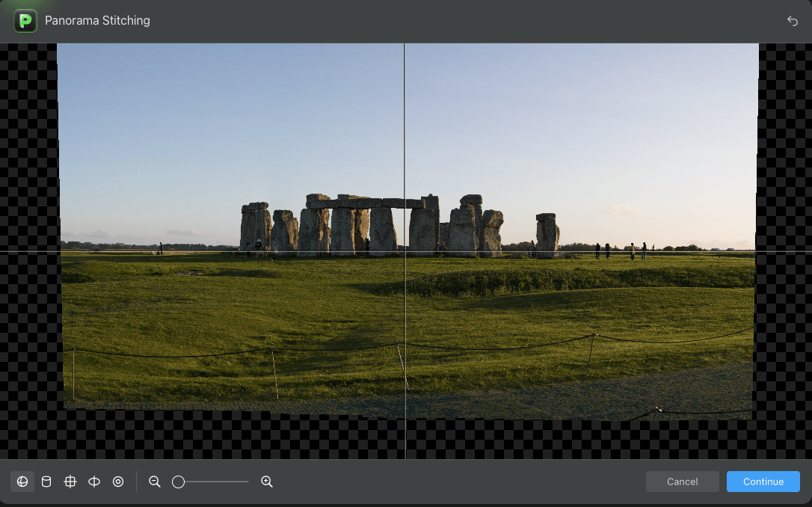The height and width of the screenshot is (507, 812).
Task: Click the undo reset arrow
Action: tap(793, 21)
